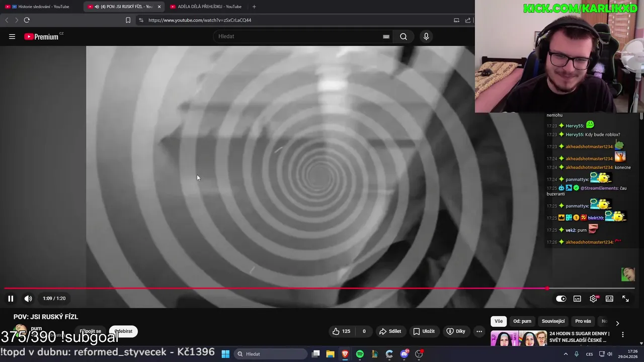
Task: Click the @StreamElements name in chat
Action: [599, 188]
